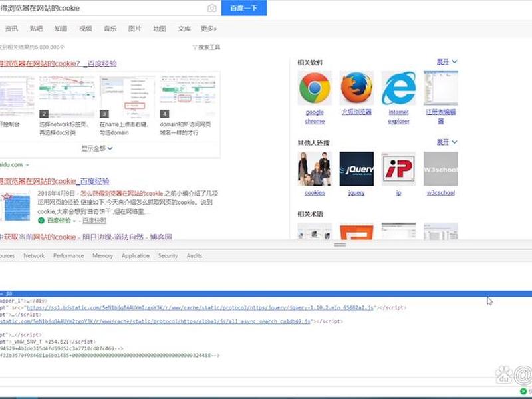Image resolution: width=532 pixels, height=399 pixels.
Task: Open the 百度经验 source dropdown
Action: 74,221
